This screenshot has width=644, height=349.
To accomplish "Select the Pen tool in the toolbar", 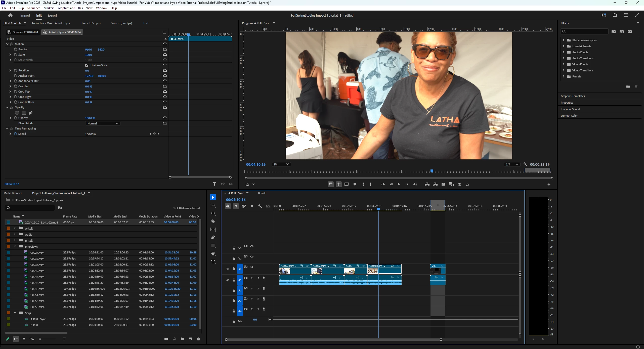I will (213, 237).
